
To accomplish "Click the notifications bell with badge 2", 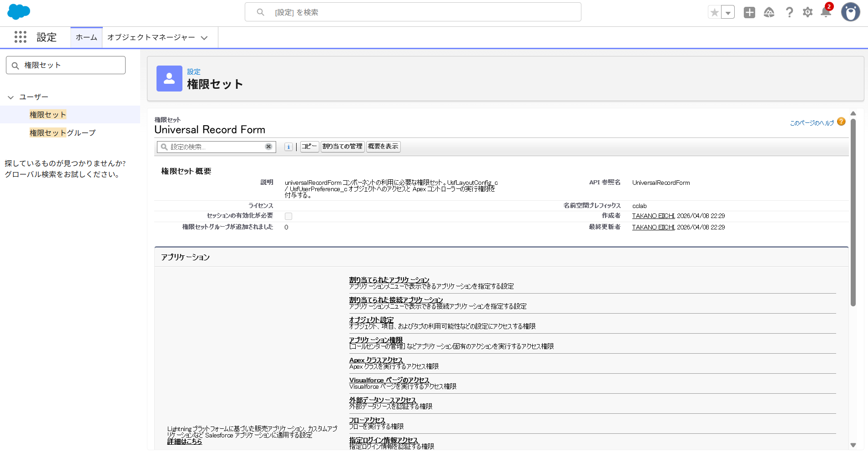I will [x=825, y=12].
